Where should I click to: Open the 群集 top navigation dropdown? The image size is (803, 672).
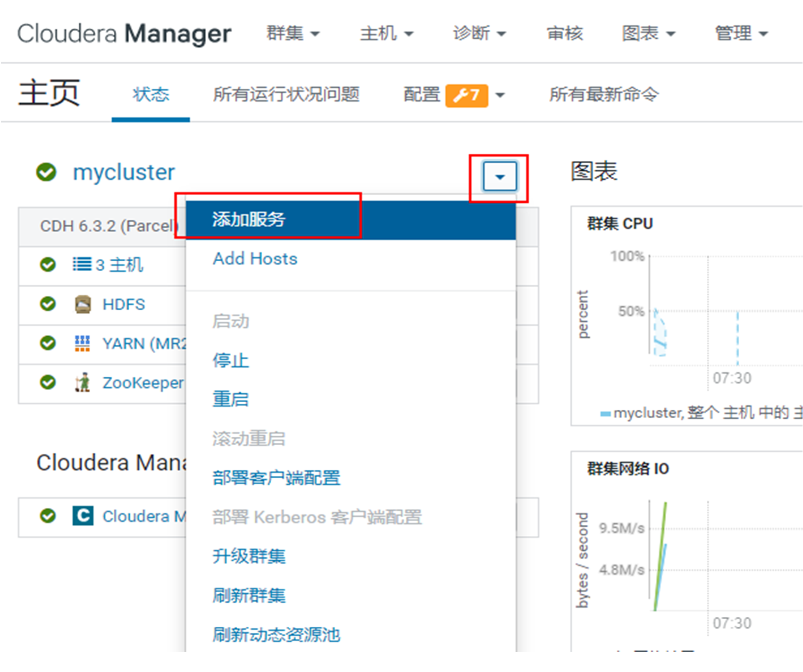pyautogui.click(x=293, y=33)
